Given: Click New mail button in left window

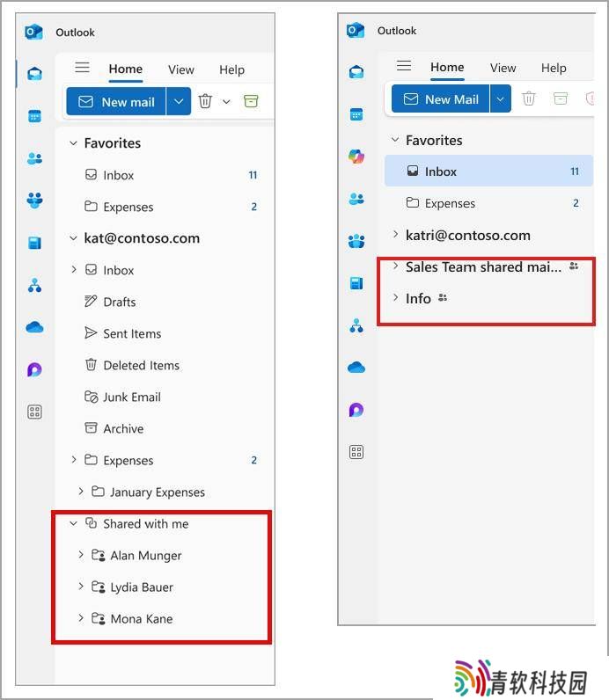Looking at the screenshot, I should point(116,101).
